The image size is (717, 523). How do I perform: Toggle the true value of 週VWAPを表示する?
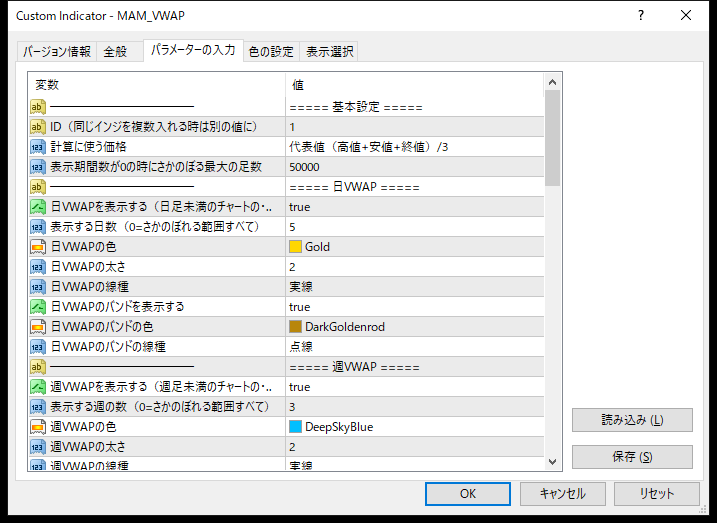pyautogui.click(x=415, y=387)
